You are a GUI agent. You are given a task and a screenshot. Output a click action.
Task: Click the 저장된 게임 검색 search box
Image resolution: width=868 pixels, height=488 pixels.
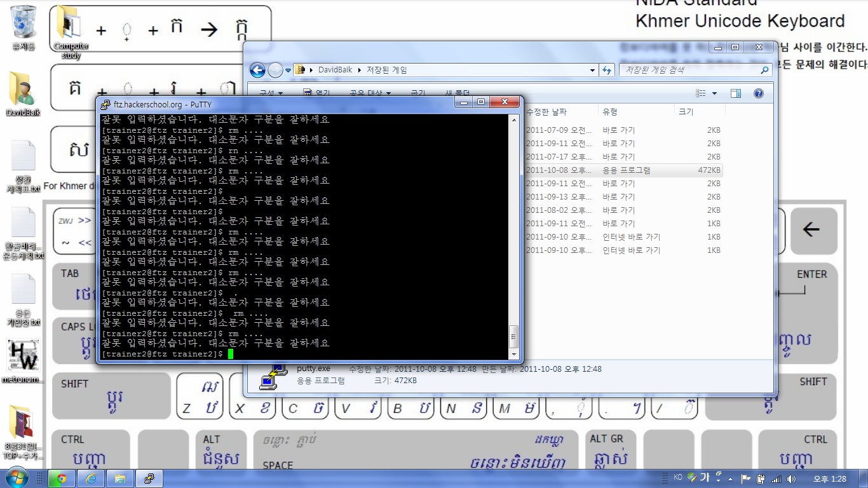[689, 70]
